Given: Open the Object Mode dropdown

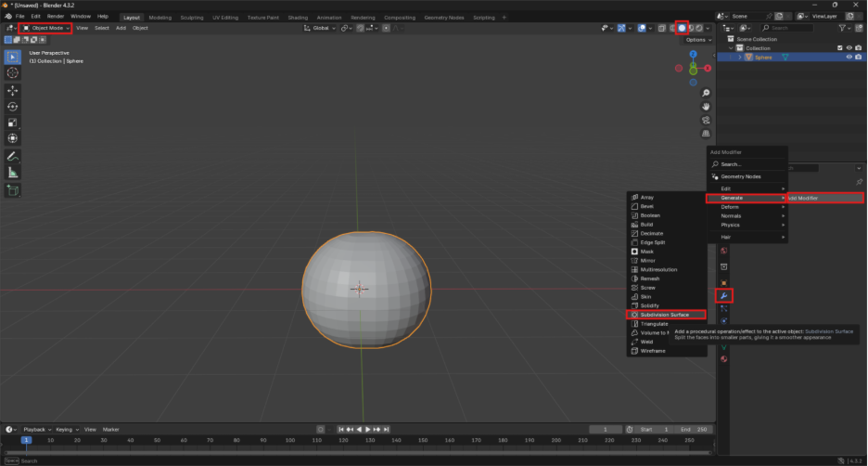Looking at the screenshot, I should coord(45,28).
